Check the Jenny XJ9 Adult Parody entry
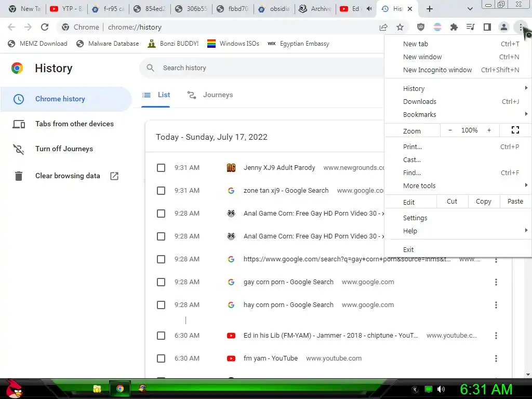532x399 pixels. tap(161, 168)
